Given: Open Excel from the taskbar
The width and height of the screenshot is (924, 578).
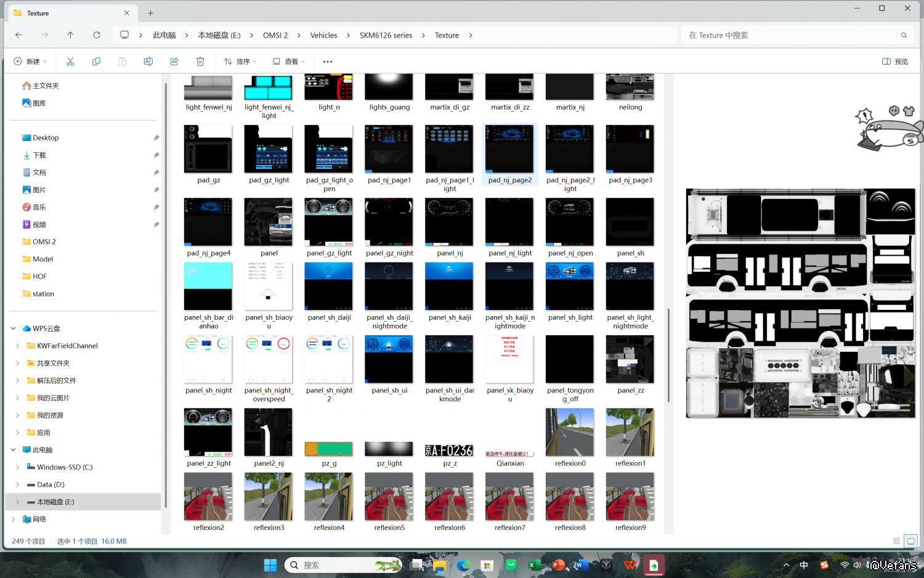Looking at the screenshot, I should [x=535, y=565].
